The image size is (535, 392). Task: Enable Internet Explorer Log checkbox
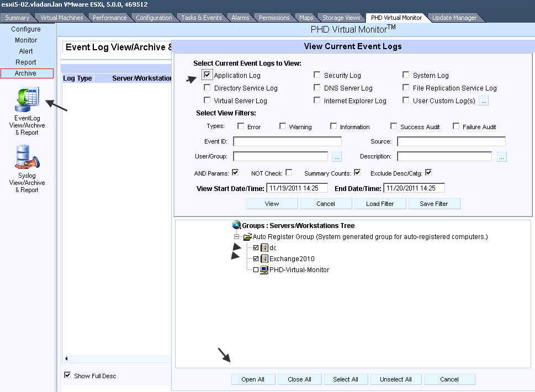tap(317, 100)
